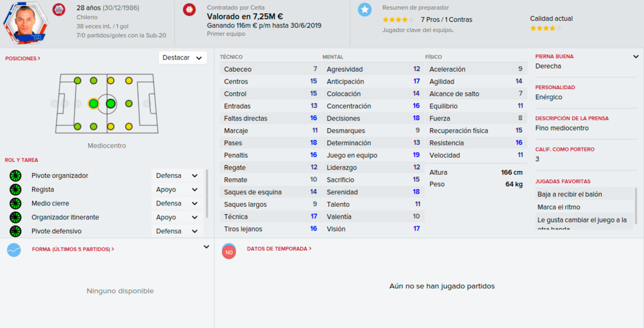Open the Destacar dropdown
Image resolution: width=644 pixels, height=328 pixels.
point(183,58)
